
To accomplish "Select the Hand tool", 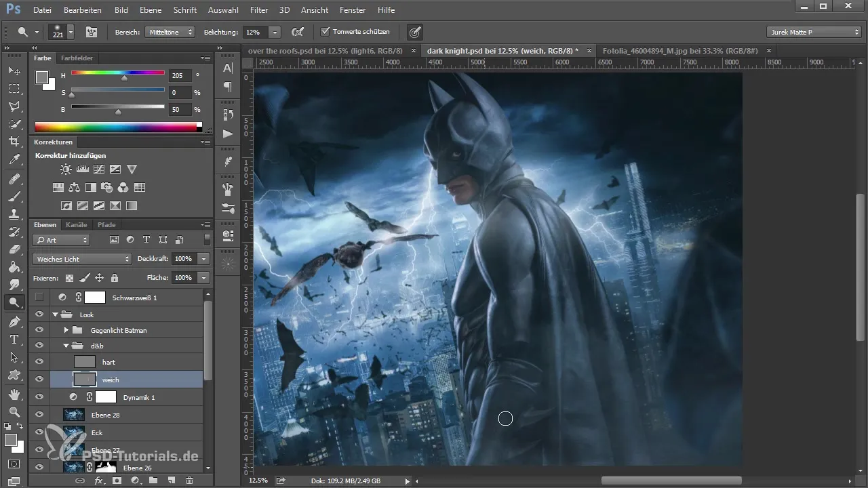I will click(x=14, y=394).
